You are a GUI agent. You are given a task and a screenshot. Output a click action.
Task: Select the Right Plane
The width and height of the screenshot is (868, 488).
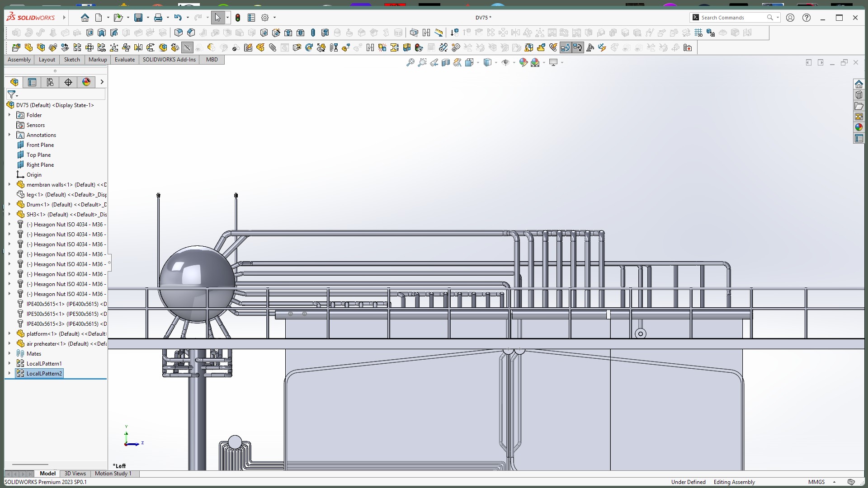pos(40,164)
